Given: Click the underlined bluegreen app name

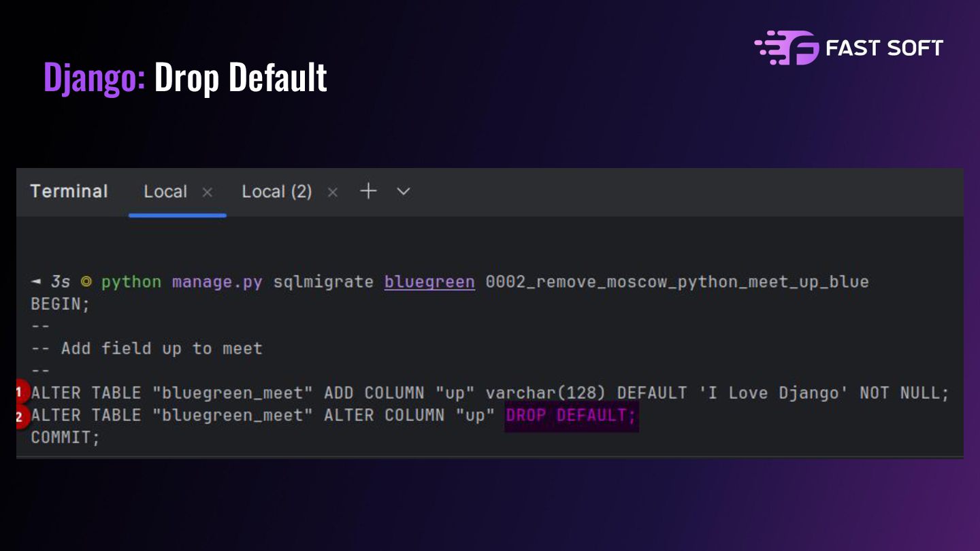Looking at the screenshot, I should 429,282.
